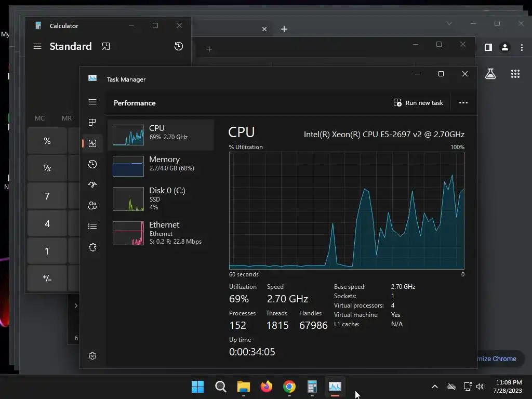The width and height of the screenshot is (532, 399).
Task: Open Chrome side panel icon
Action: pos(488,47)
